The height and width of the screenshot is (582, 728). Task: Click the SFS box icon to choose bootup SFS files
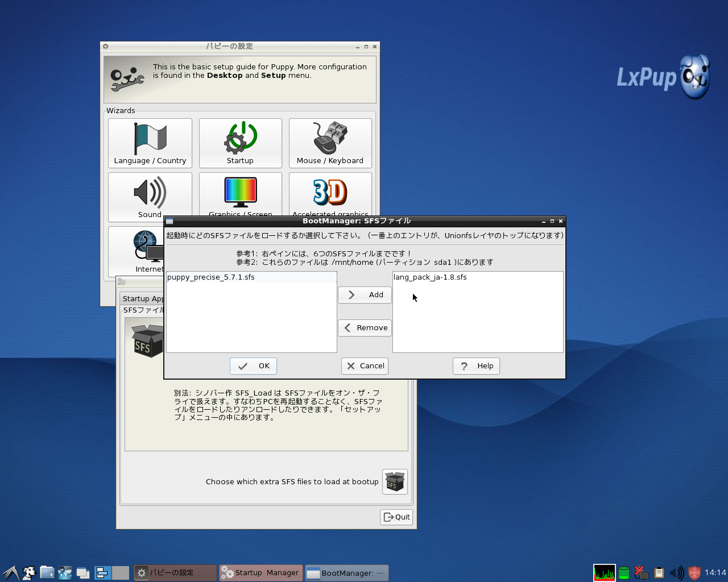coord(395,482)
